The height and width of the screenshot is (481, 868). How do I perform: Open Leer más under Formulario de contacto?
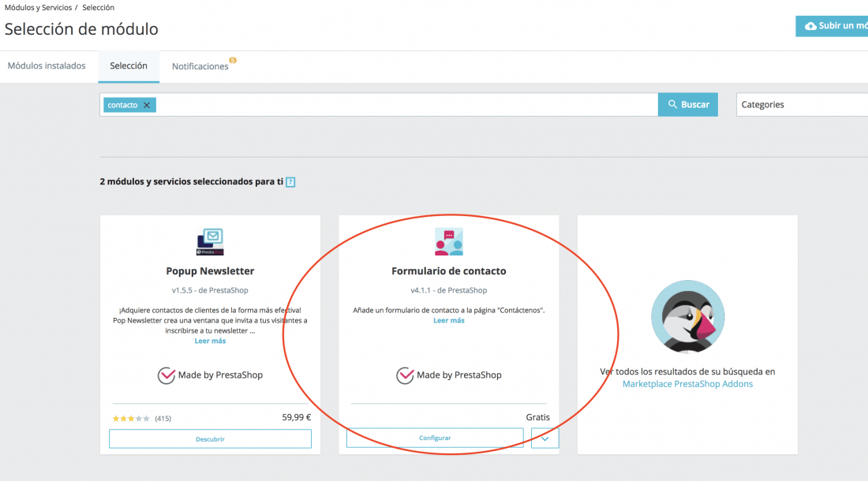click(449, 321)
